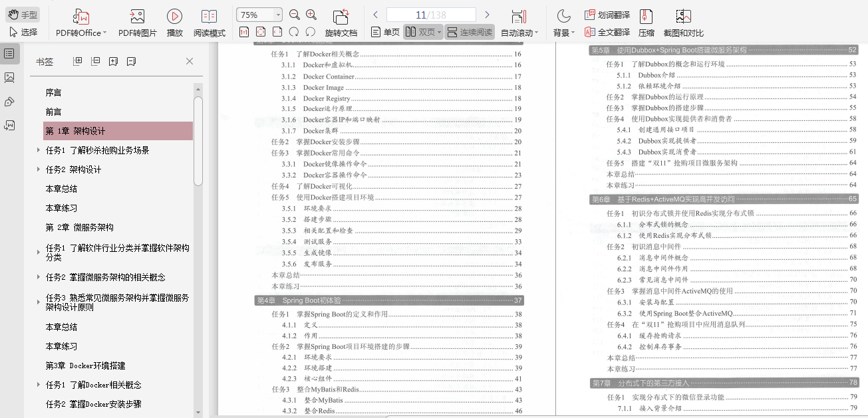Expand 任务3 熟悉常见微服务架构 bookmark
The height and width of the screenshot is (418, 868).
coord(39,302)
